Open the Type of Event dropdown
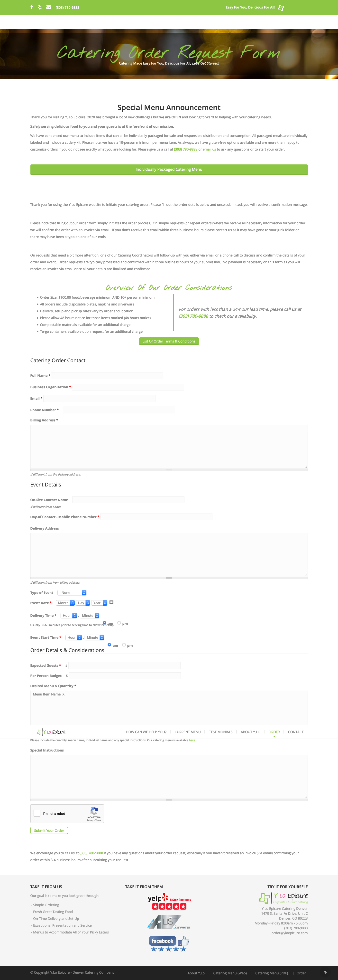Viewport: 338px width, 980px height. [x=72, y=593]
